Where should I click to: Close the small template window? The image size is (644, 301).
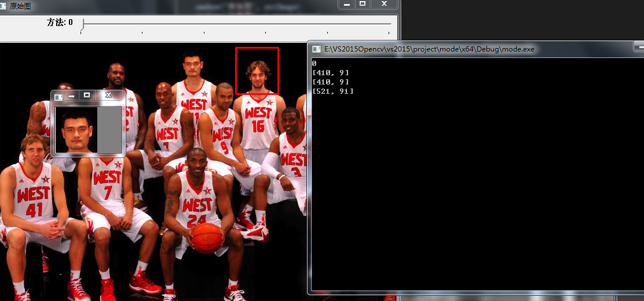(x=108, y=96)
